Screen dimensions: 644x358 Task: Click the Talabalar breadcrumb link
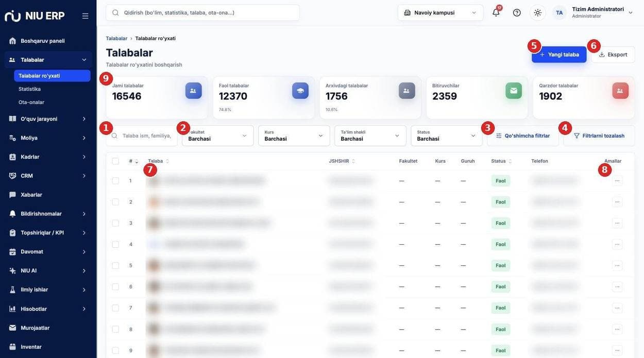[116, 39]
